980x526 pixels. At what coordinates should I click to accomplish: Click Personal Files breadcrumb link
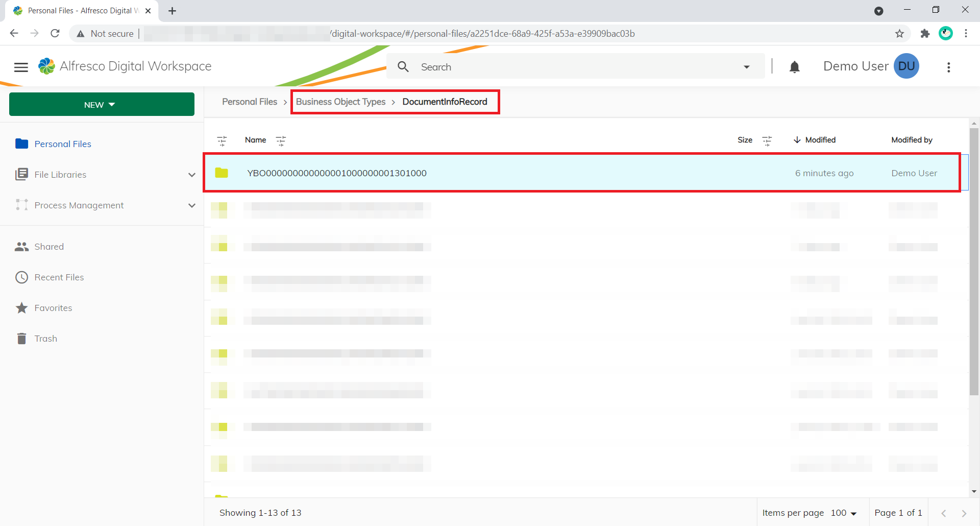pos(250,102)
